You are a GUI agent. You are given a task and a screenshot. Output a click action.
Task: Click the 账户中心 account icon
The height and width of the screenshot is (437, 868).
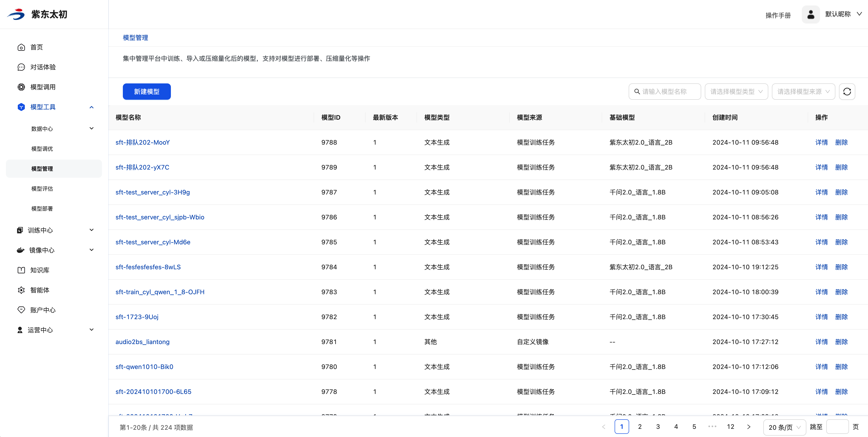21,310
